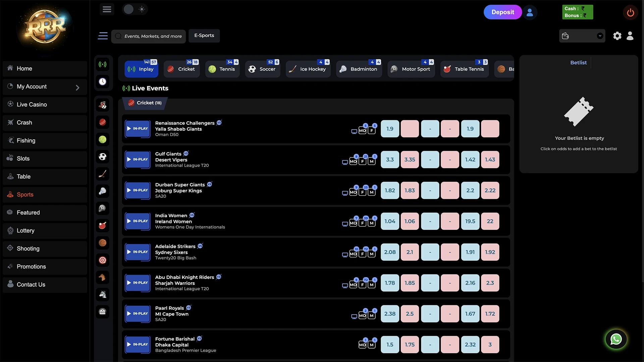Click live in-play icon in sport strip
The height and width of the screenshot is (362, 644).
pos(103,64)
